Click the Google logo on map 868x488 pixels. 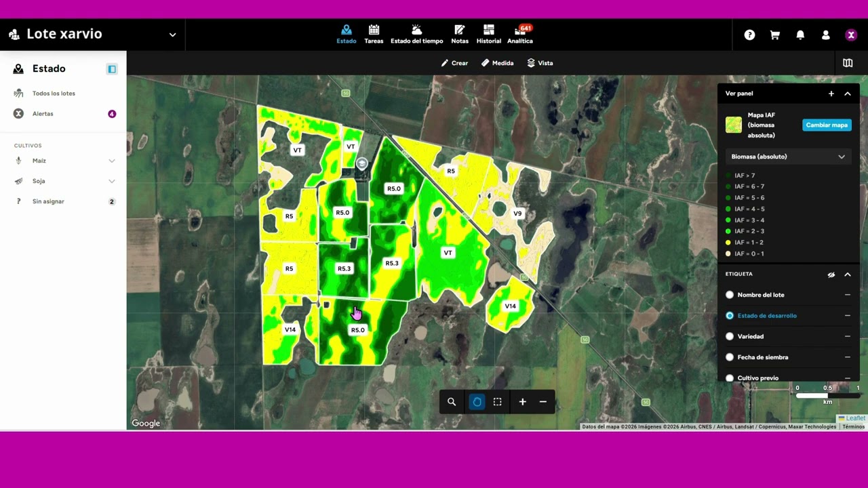[146, 424]
